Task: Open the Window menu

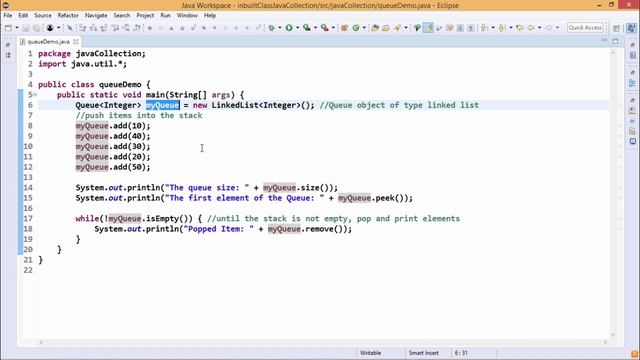Action: [x=187, y=16]
